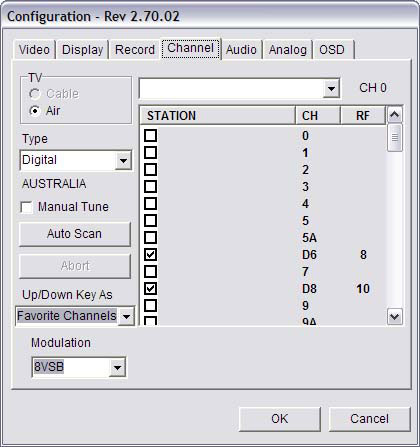Viewport: 420px width, 447px height.
Task: Open the Type dropdown showing Digital
Action: click(123, 161)
